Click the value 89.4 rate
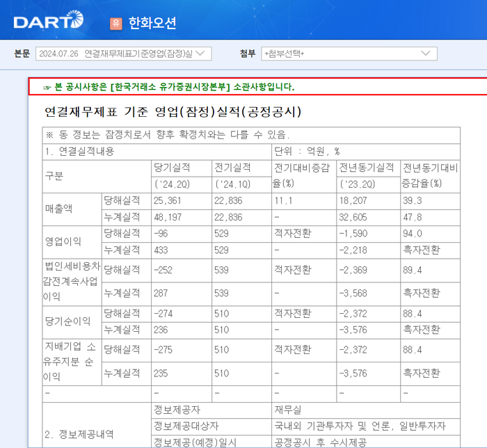The height and width of the screenshot is (448, 487). point(413,270)
